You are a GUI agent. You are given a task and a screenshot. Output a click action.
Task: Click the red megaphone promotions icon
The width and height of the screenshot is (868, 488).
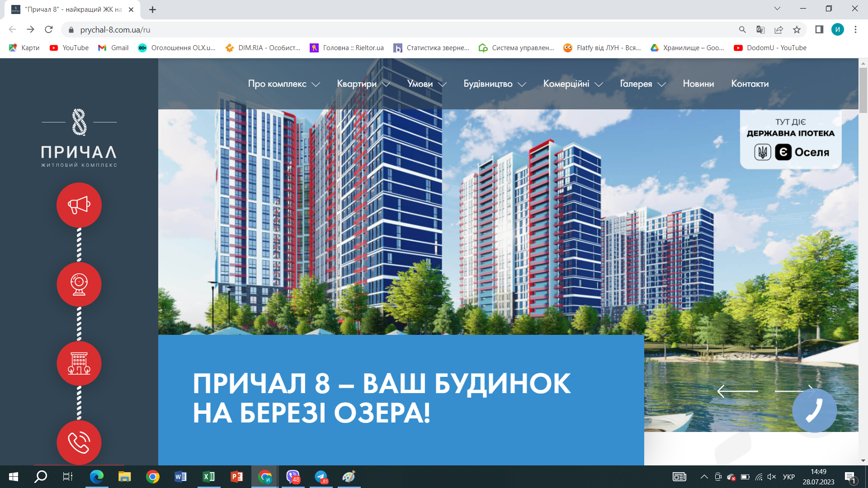coord(79,205)
